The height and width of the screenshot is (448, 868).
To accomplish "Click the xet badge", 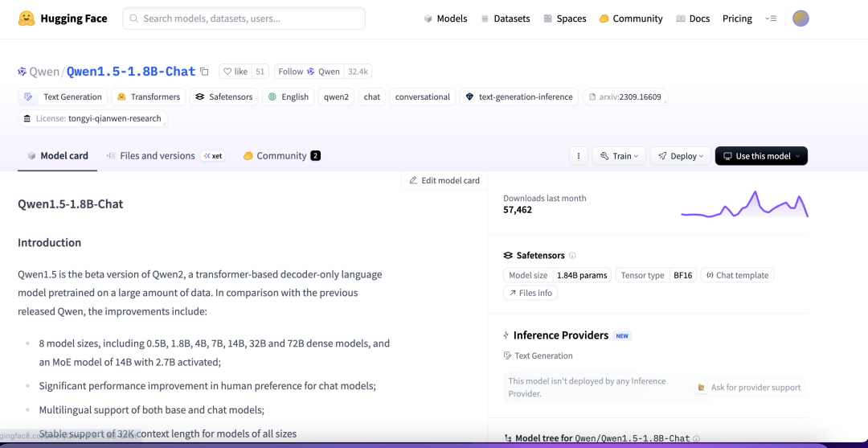I will pyautogui.click(x=212, y=156).
